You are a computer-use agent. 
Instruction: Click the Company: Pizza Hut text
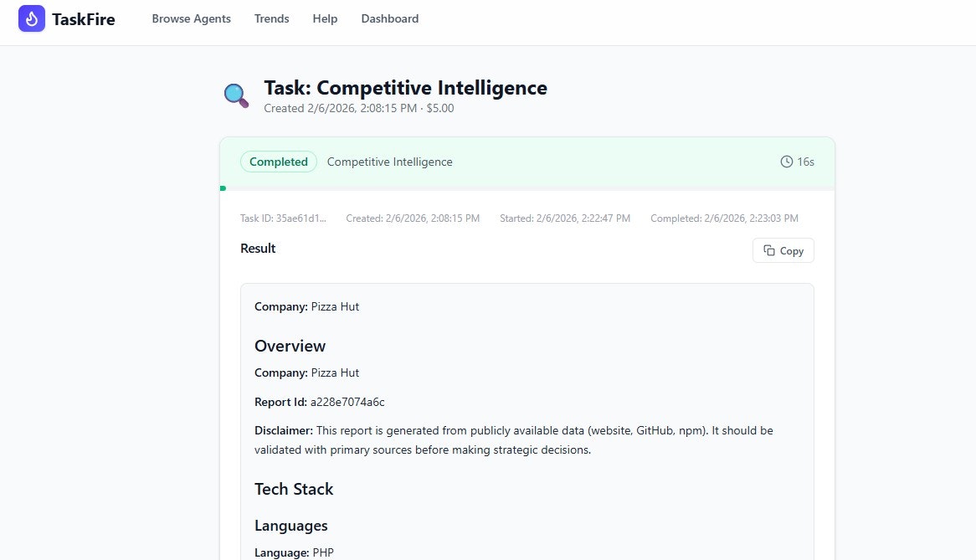tap(306, 306)
